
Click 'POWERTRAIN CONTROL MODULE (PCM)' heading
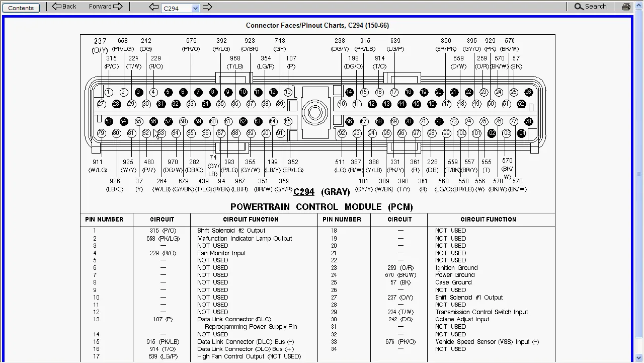[x=321, y=207]
